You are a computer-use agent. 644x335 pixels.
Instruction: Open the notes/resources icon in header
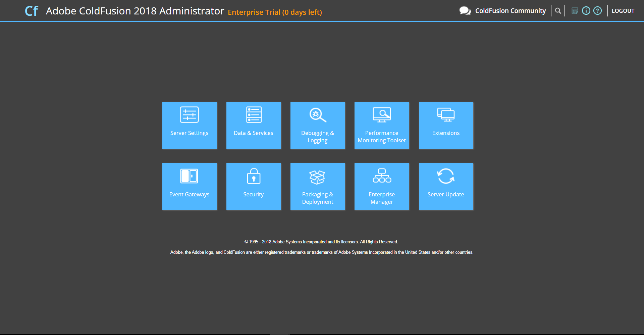pyautogui.click(x=575, y=11)
